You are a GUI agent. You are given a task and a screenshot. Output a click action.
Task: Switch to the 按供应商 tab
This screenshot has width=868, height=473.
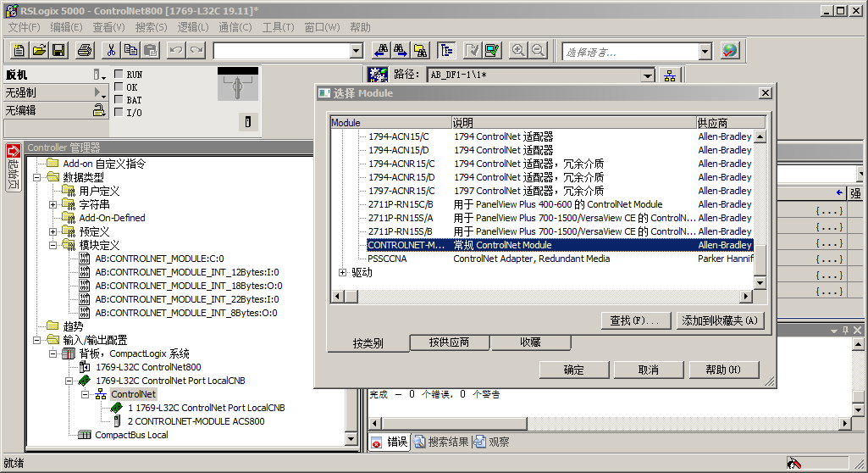pyautogui.click(x=449, y=342)
